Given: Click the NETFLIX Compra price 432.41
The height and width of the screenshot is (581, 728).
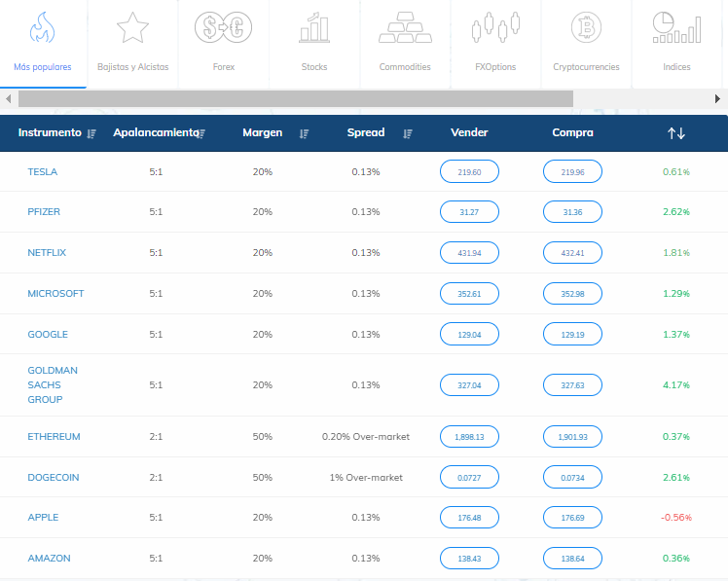Looking at the screenshot, I should click(572, 253).
